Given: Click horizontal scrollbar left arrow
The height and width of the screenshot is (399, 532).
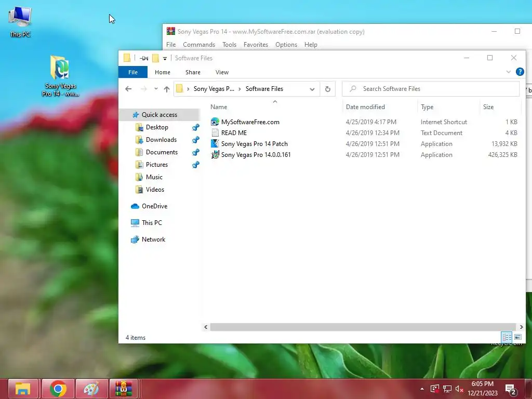Looking at the screenshot, I should click(x=206, y=327).
